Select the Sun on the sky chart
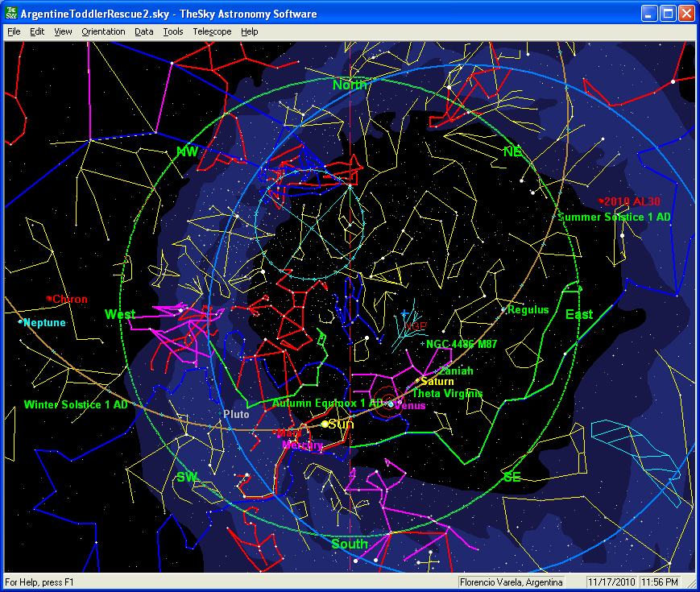This screenshot has width=700, height=592. click(x=325, y=424)
